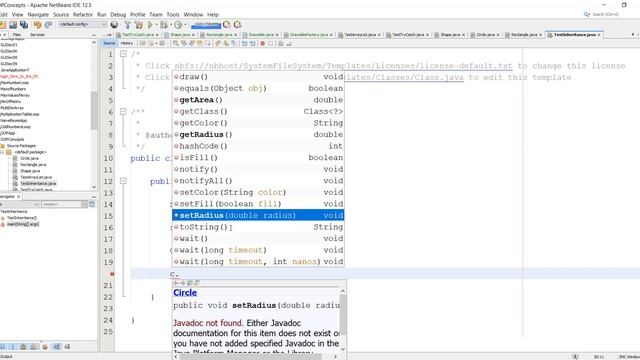This screenshot has height=360, width=640.
Task: Click the Quick Search input field
Action: click(606, 14)
